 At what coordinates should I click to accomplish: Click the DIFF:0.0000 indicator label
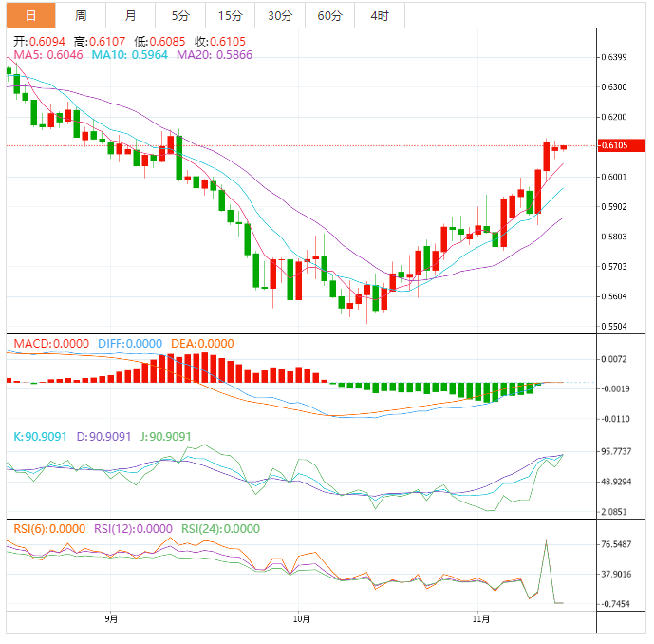point(130,344)
